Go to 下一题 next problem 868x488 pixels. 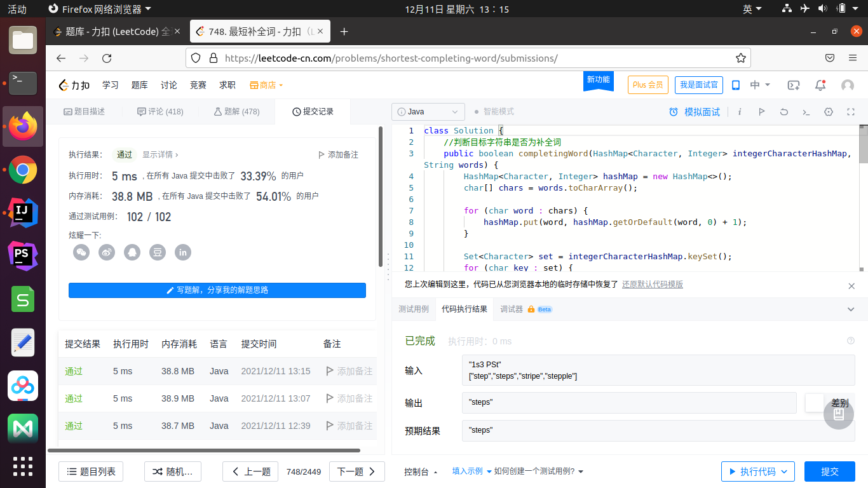(357, 471)
